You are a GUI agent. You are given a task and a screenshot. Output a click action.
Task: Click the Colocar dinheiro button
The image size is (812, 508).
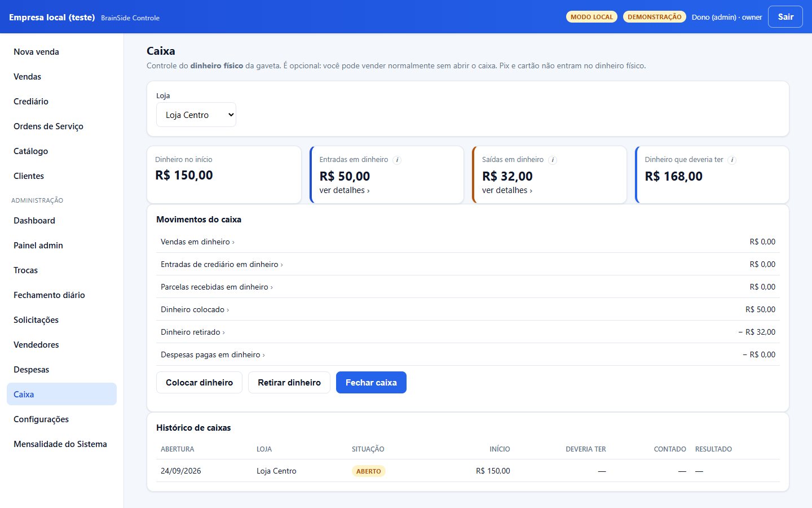click(x=199, y=382)
